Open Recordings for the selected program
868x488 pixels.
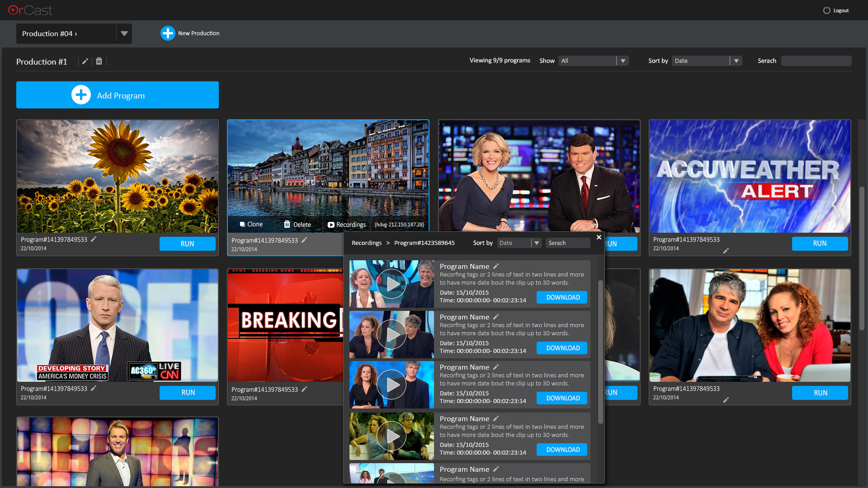pos(346,225)
